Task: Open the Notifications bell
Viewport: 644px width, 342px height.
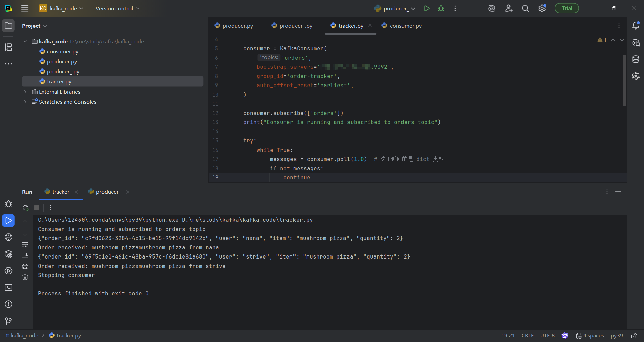Action: point(636,25)
